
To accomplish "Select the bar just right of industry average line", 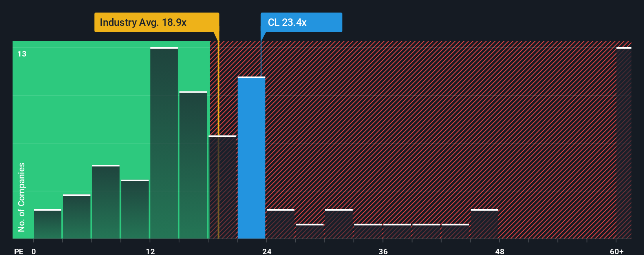I will tap(223, 187).
